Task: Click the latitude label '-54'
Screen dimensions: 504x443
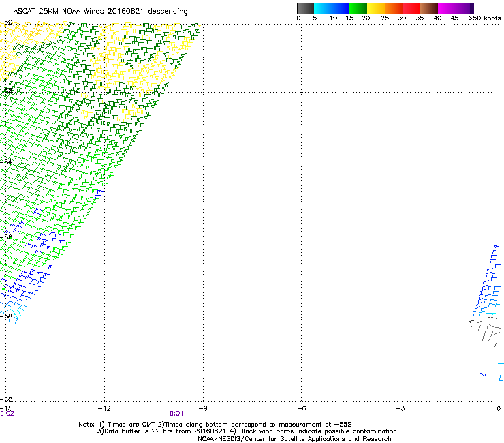Action: tap(6, 162)
